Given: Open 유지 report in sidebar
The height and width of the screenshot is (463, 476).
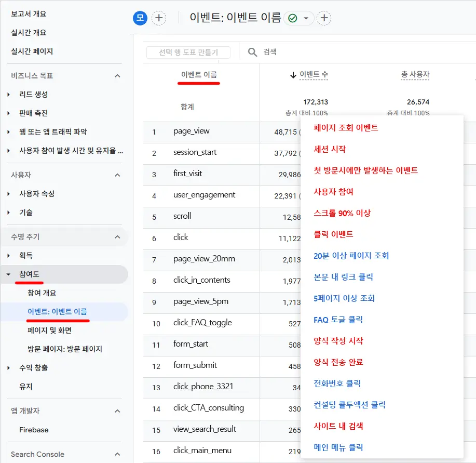Looking at the screenshot, I should tap(26, 387).
